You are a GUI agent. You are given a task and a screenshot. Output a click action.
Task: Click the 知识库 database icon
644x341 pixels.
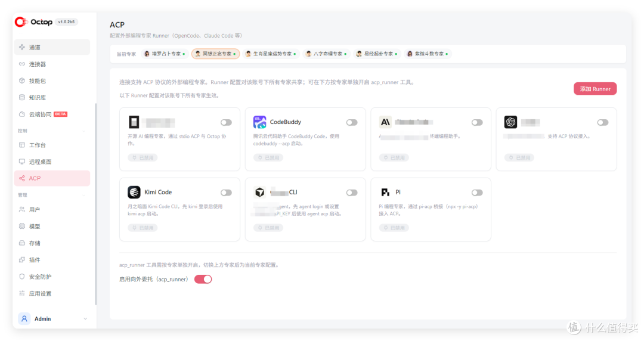click(22, 97)
